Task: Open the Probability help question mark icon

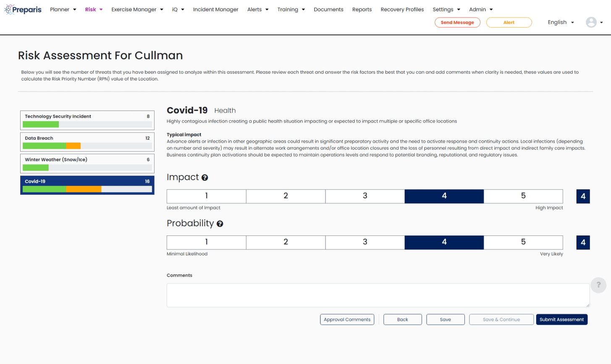Action: click(x=220, y=224)
